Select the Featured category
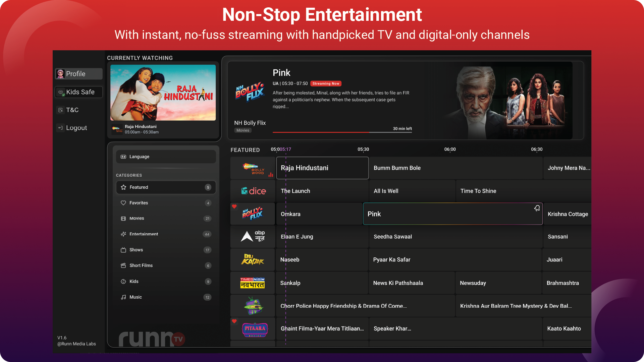Image resolution: width=644 pixels, height=362 pixels. pos(166,187)
